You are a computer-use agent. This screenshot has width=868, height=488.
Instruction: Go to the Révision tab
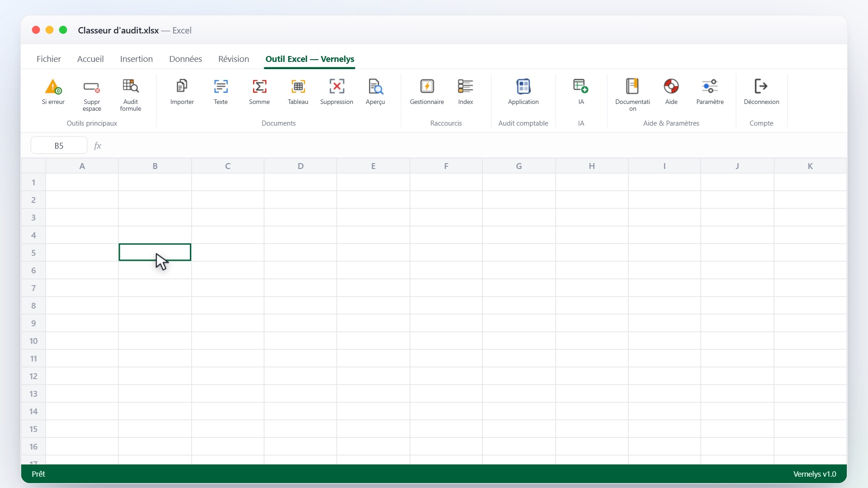234,59
